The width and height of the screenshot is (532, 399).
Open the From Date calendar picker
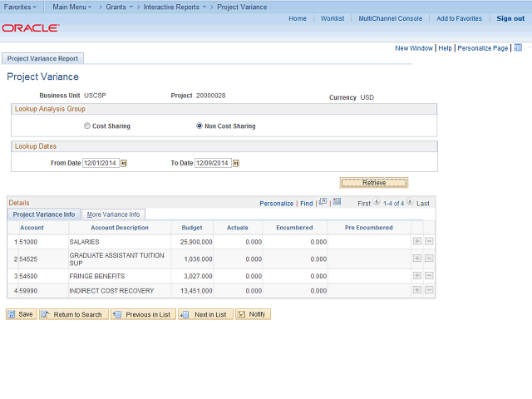coord(124,163)
